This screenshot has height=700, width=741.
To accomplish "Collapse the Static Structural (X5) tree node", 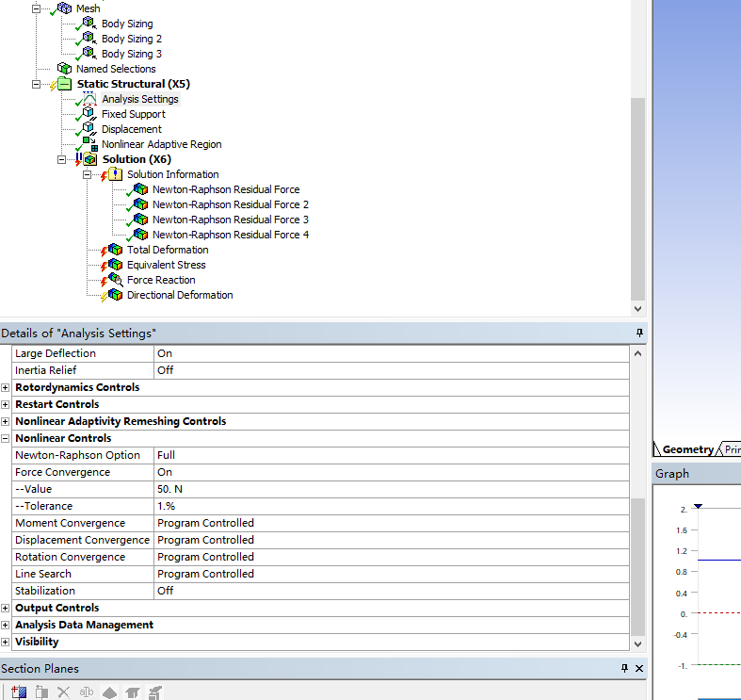I will (x=37, y=84).
